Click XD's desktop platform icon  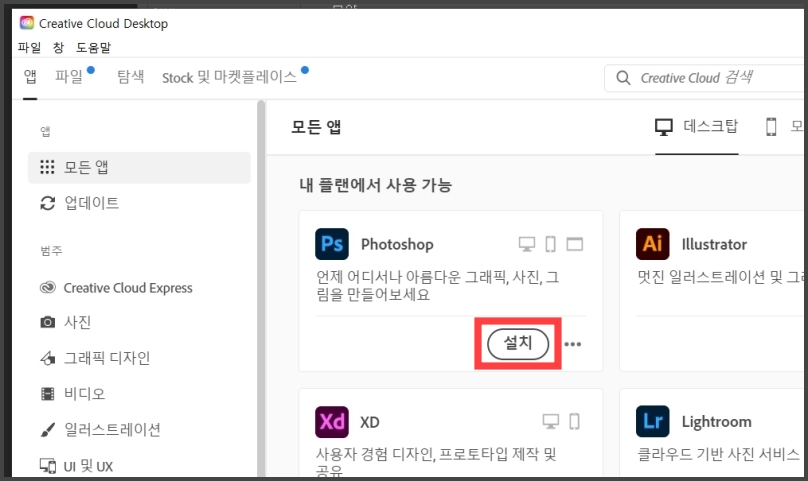pos(551,421)
